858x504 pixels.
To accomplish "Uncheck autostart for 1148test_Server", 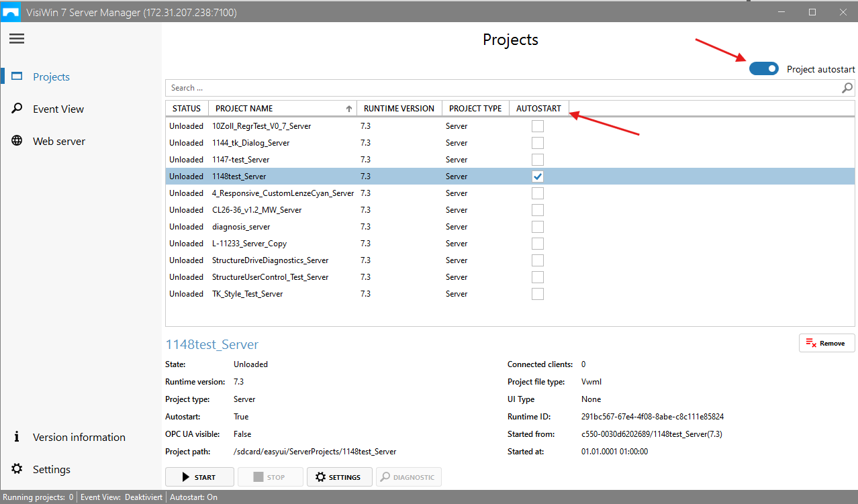I will click(537, 177).
